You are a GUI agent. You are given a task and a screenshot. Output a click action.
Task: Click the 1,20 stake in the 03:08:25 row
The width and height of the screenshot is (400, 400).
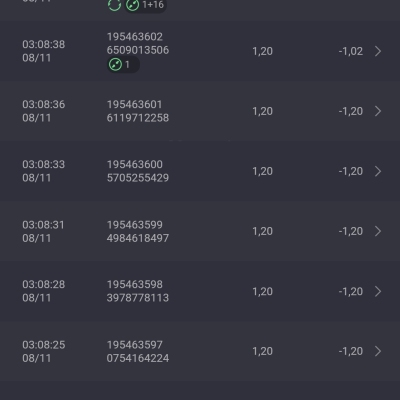(x=262, y=351)
